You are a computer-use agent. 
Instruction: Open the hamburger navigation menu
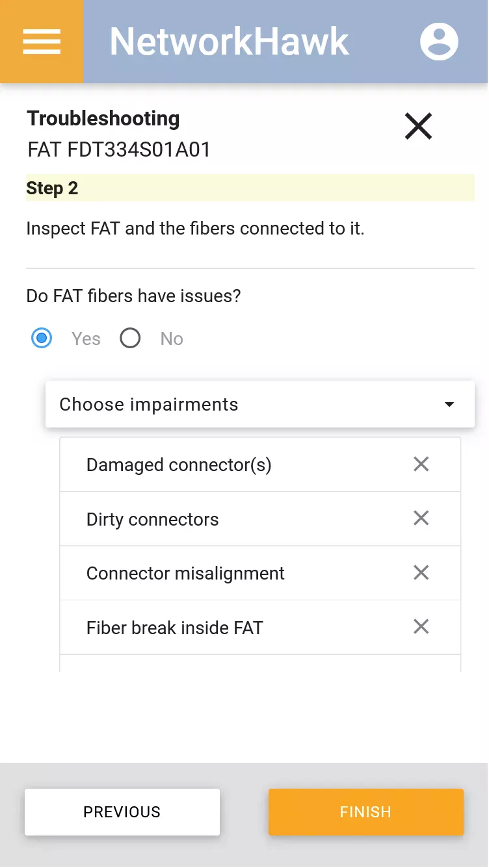(x=42, y=42)
